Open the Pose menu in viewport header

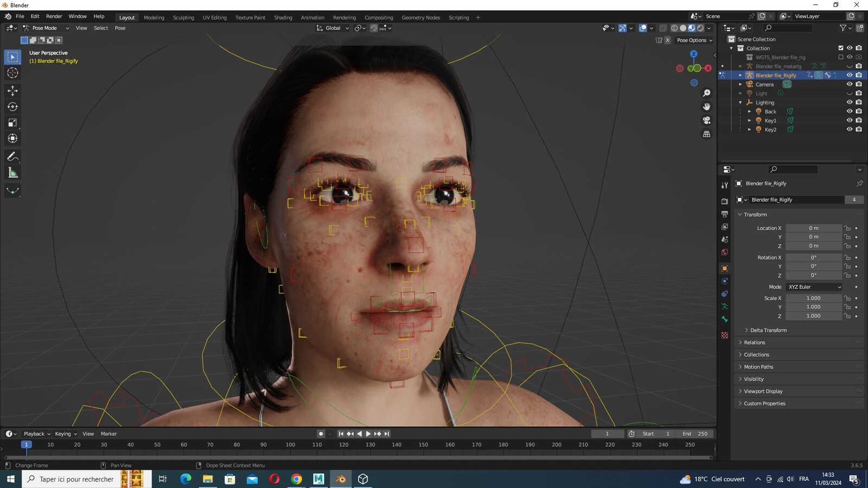[x=120, y=28]
